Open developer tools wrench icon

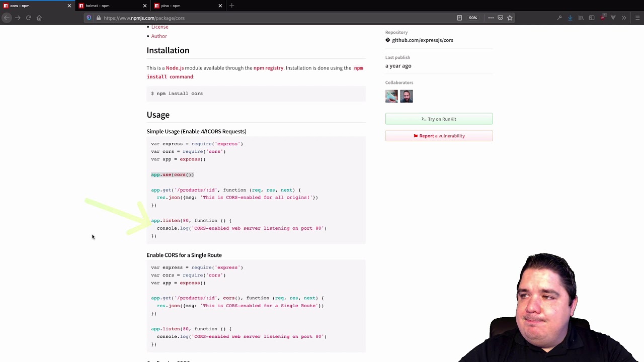559,18
